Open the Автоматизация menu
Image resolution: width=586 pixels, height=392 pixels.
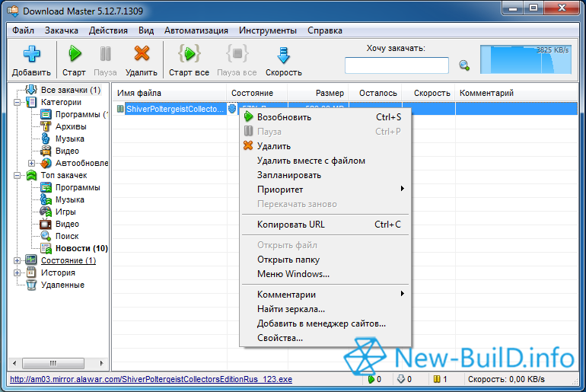[x=196, y=30]
